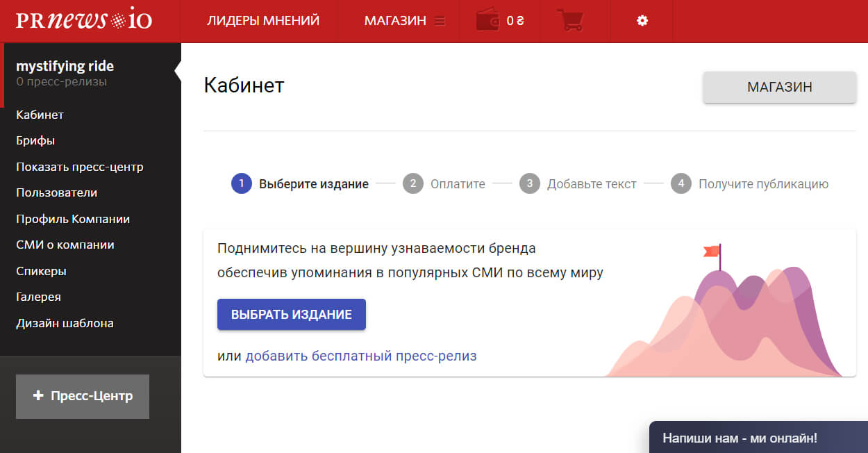The height and width of the screenshot is (453, 868).
Task: Select step 1 Выберите издание
Action: click(300, 184)
